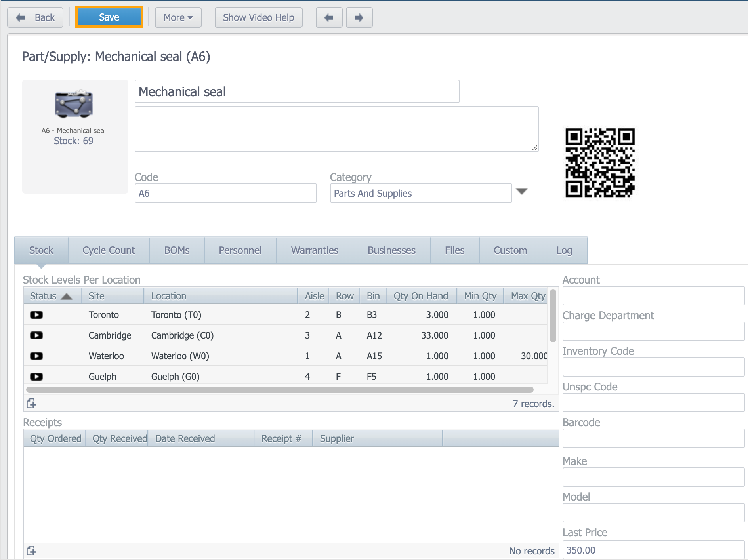Save the part record
748x560 pixels.
click(109, 17)
